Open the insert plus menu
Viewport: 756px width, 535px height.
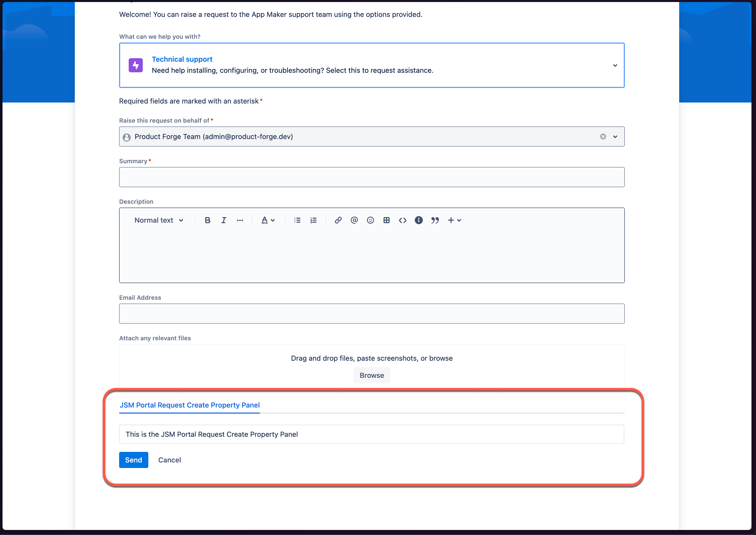[x=454, y=220]
